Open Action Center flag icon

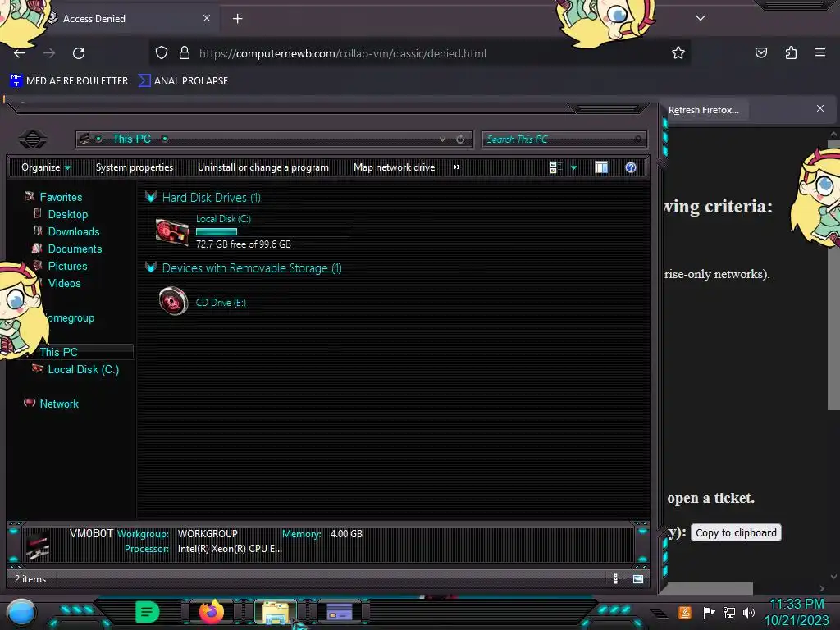click(x=709, y=612)
